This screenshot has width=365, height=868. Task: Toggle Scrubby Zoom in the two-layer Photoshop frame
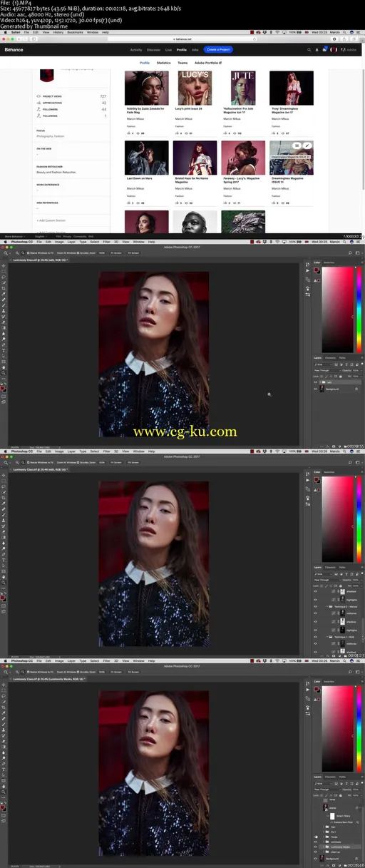pyautogui.click(x=86, y=252)
